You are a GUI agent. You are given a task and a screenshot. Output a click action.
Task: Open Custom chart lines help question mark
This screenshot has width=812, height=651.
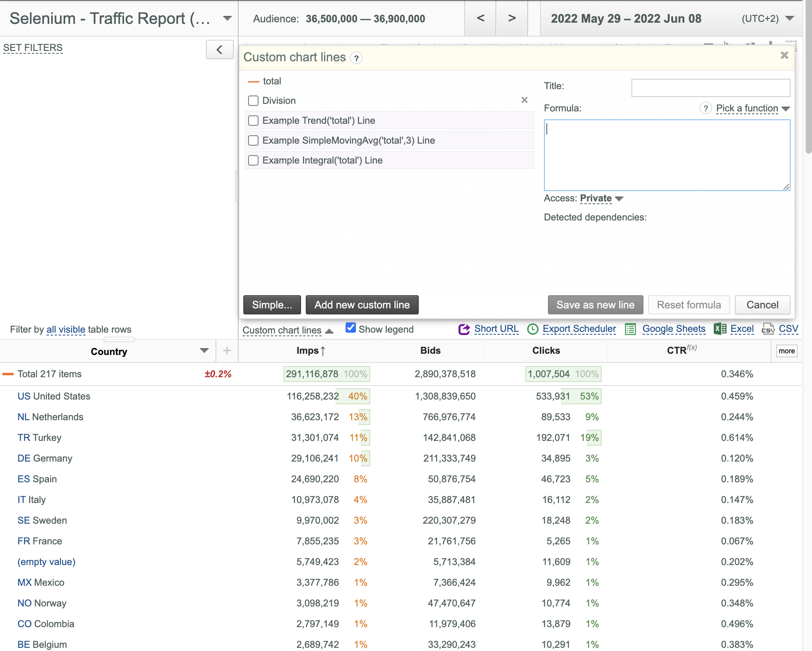coord(356,58)
